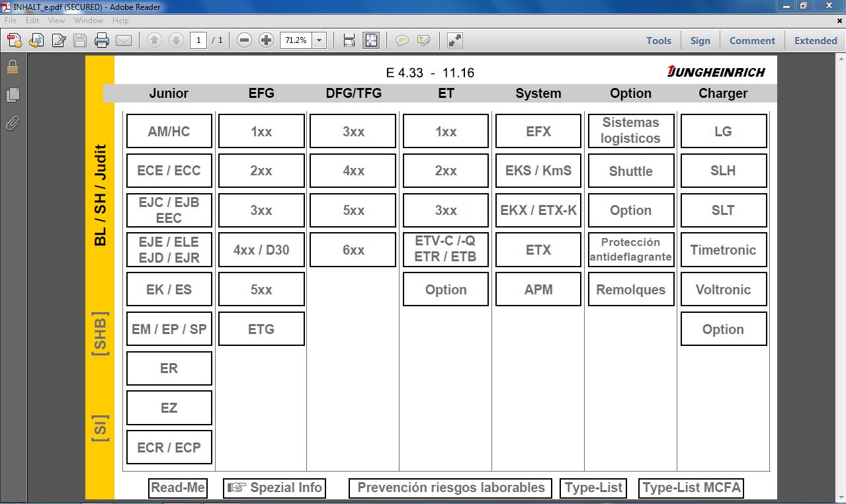Click the EKX / ETX-K box
The width and height of the screenshot is (846, 504).
click(538, 210)
